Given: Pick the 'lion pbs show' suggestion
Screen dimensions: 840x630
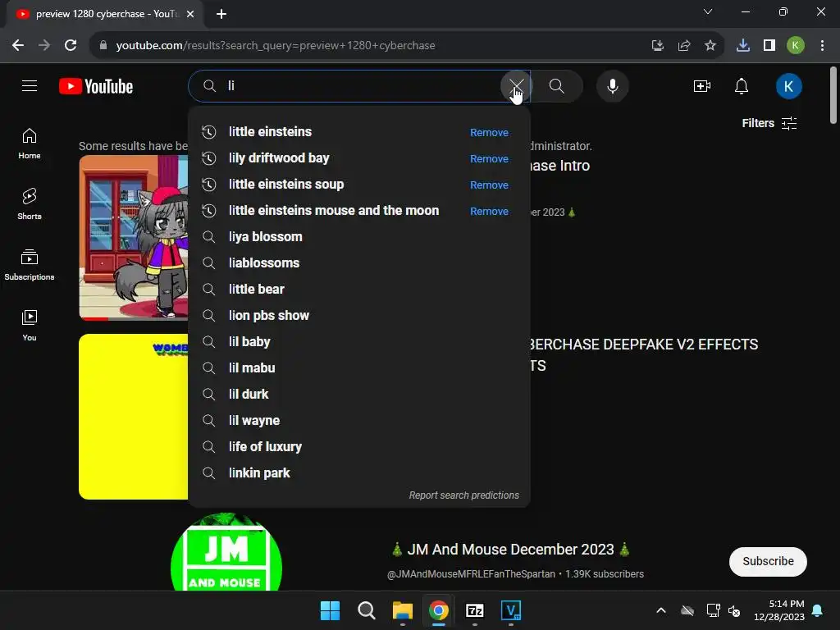Looking at the screenshot, I should point(359,316).
